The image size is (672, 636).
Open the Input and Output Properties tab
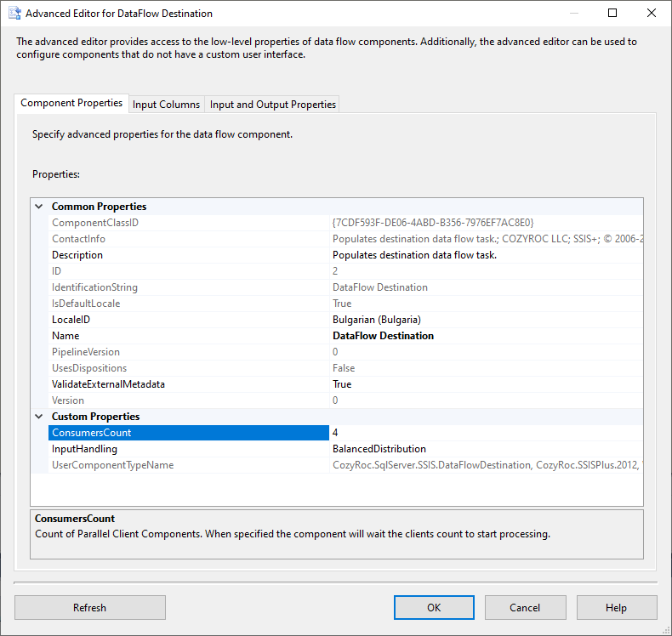click(x=273, y=105)
